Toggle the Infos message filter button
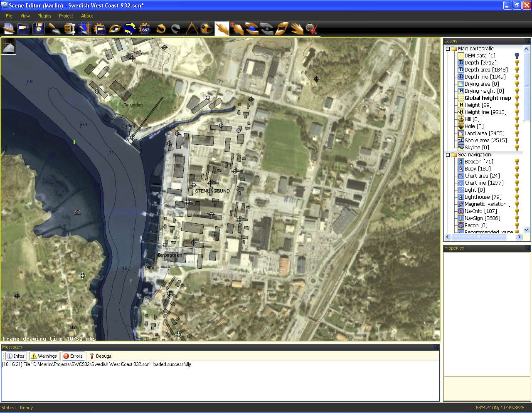 (16, 356)
